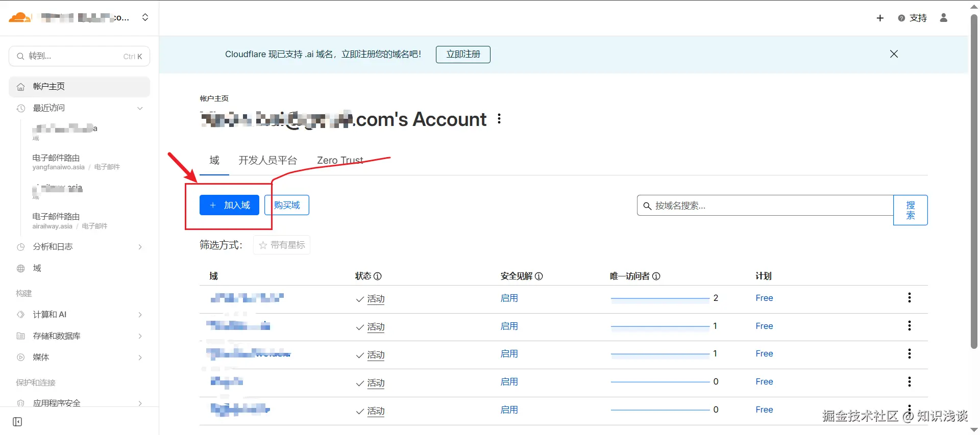Screen dimensions: 980x435
Task: Open three-dot menu for second domain row
Action: (x=910, y=326)
